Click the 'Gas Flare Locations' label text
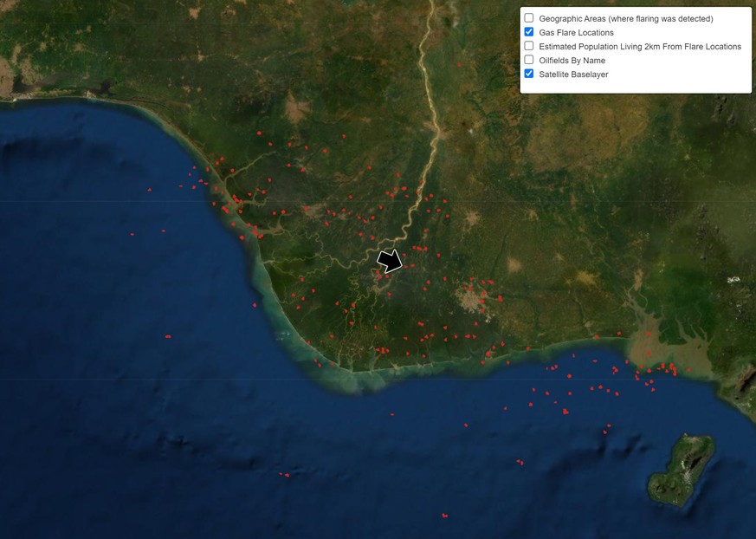 tap(576, 32)
